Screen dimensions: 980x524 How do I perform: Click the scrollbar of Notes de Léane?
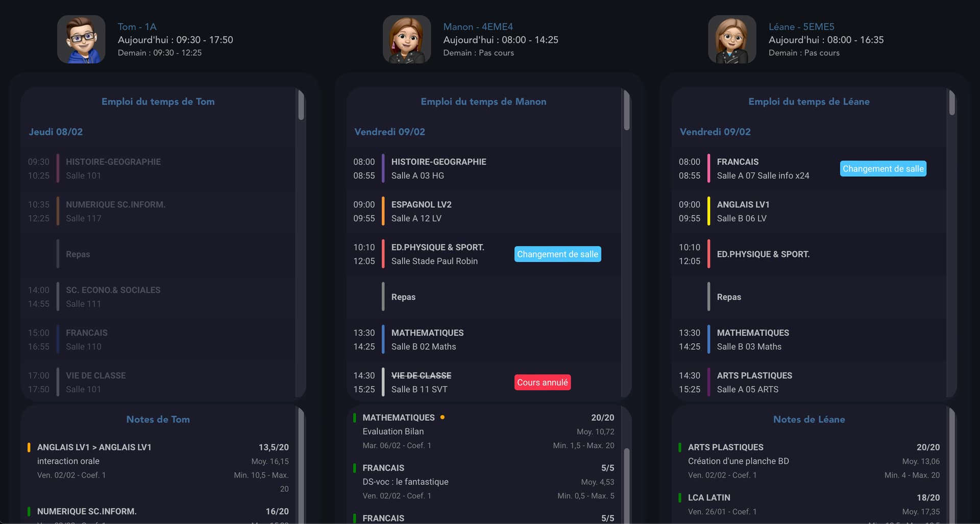pyautogui.click(x=952, y=465)
